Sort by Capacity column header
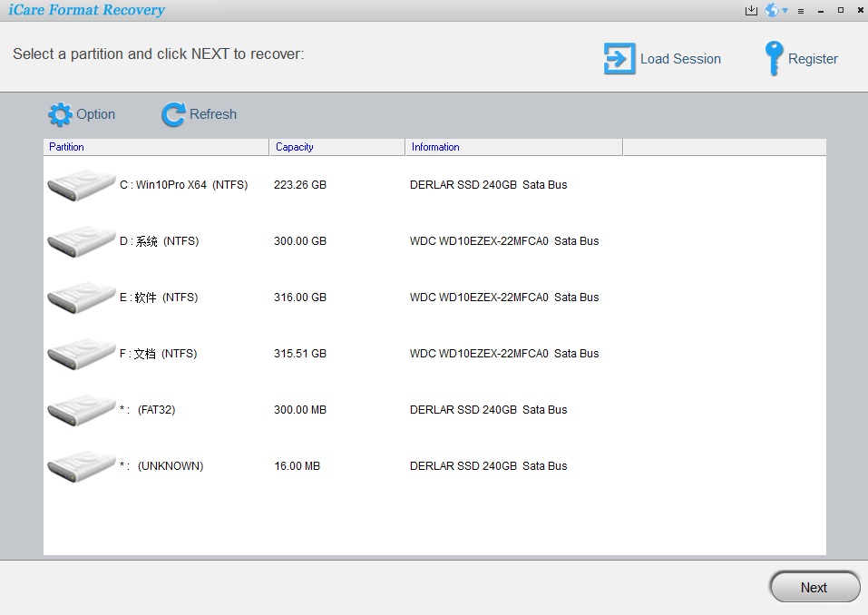Image resolution: width=868 pixels, height=615 pixels. 337,147
